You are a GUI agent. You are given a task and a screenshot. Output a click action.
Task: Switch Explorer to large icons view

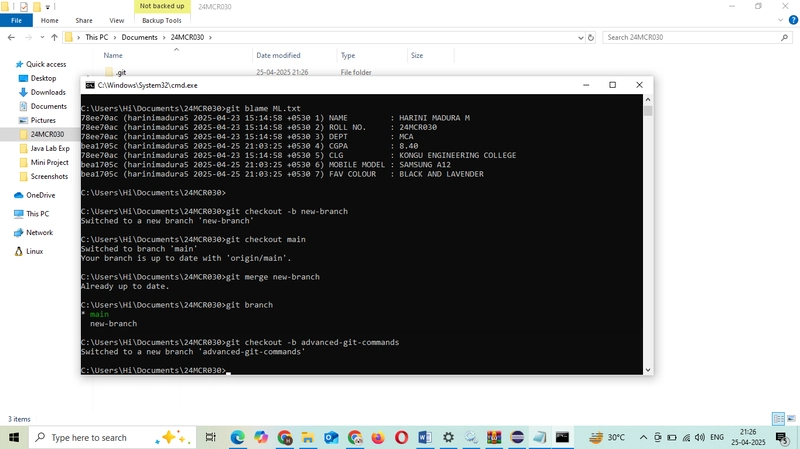(791, 419)
